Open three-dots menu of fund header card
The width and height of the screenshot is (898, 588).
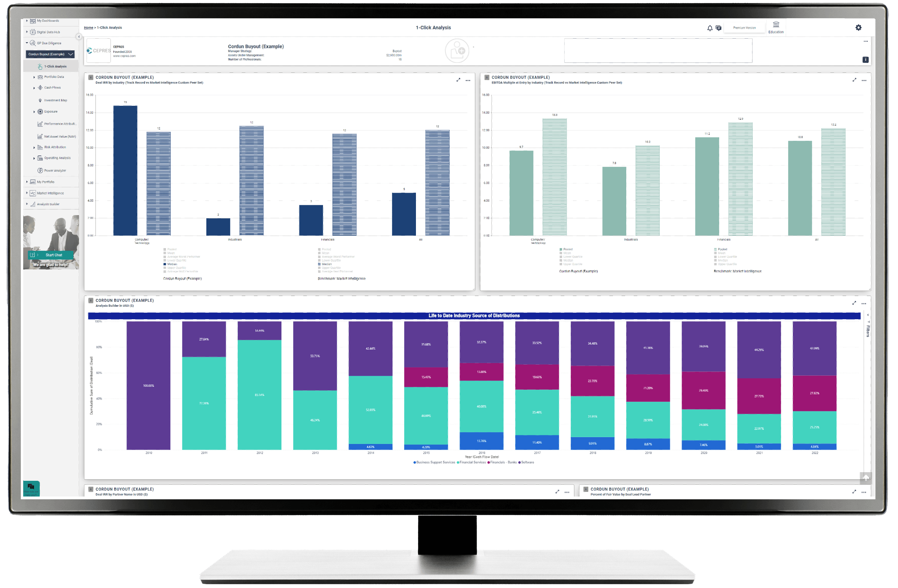[865, 41]
